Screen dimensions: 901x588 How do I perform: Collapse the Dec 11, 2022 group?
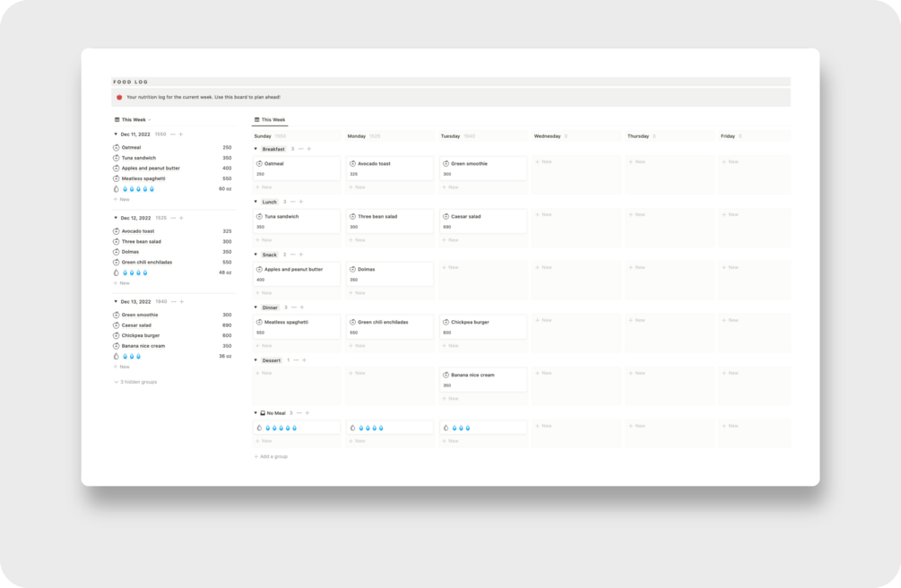[x=116, y=134]
